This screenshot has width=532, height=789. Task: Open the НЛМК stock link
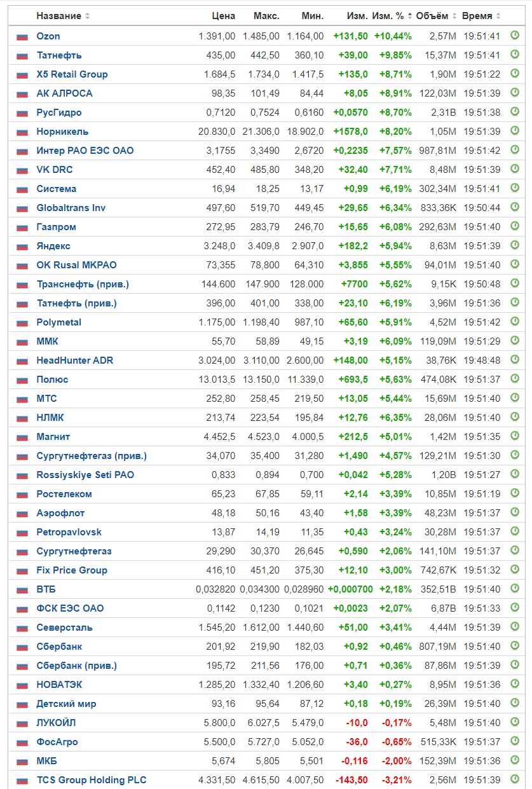[50, 418]
